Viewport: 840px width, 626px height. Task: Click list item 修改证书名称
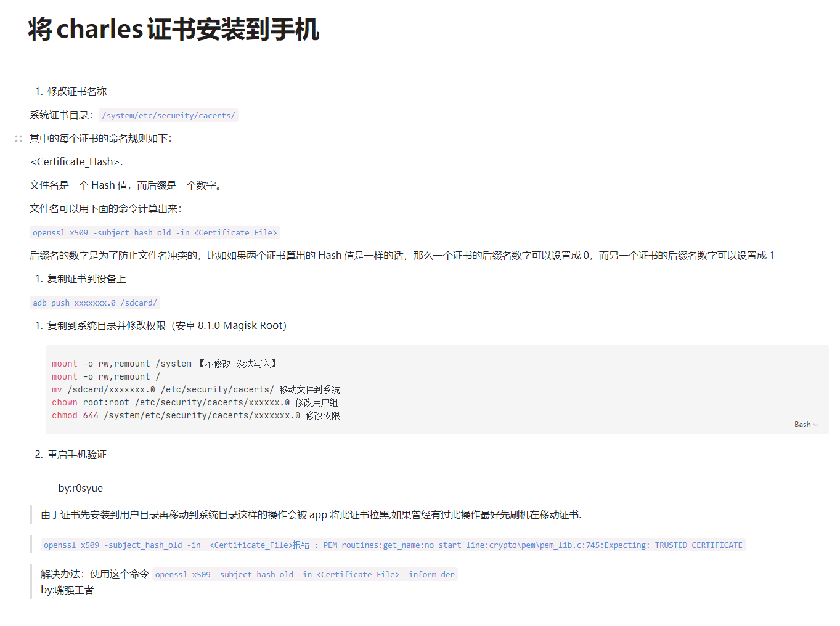point(77,91)
